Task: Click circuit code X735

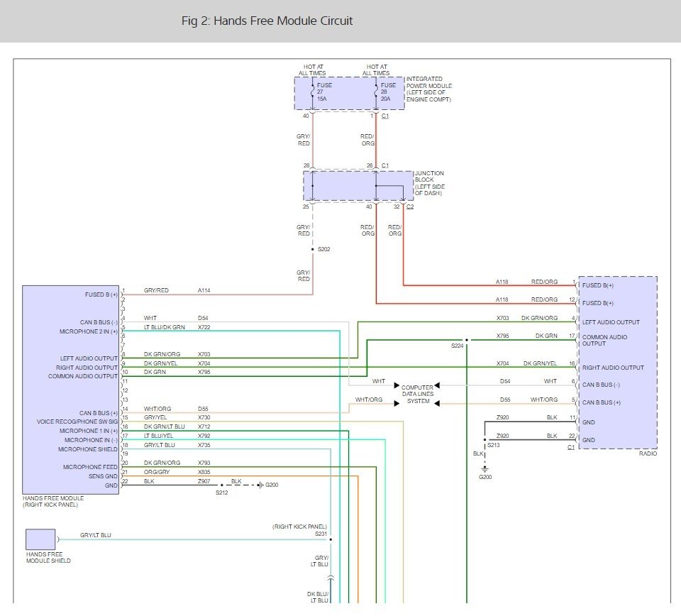Action: (204, 445)
